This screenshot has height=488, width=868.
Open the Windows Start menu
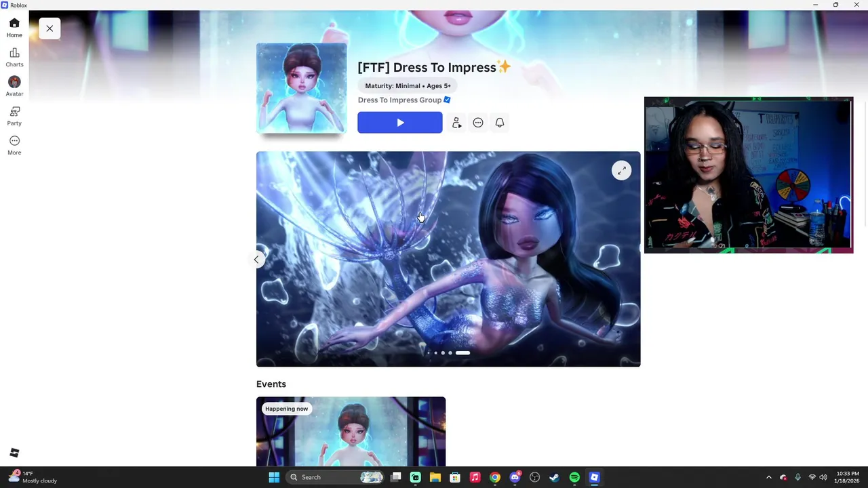point(274,477)
